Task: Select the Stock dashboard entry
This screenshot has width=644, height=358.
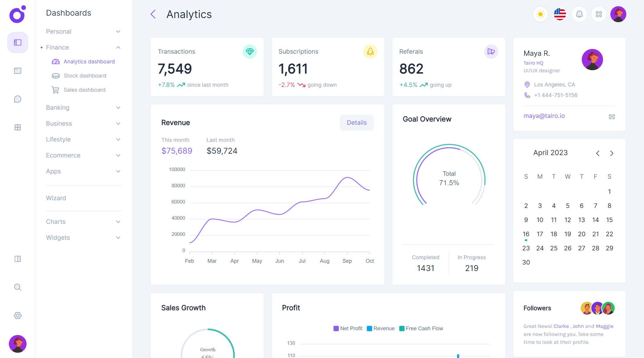Action: click(x=85, y=75)
